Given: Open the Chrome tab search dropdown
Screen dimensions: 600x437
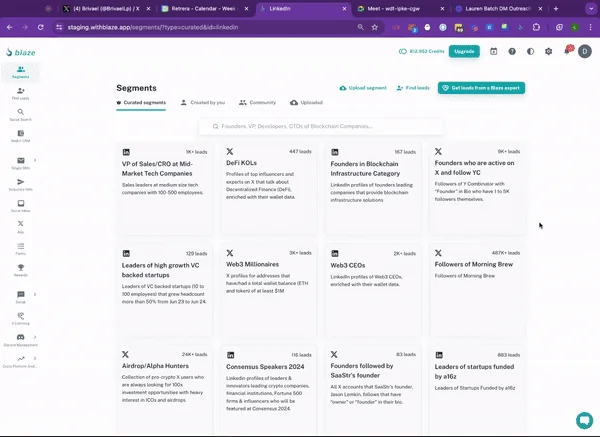Looking at the screenshot, I should pos(591,8).
